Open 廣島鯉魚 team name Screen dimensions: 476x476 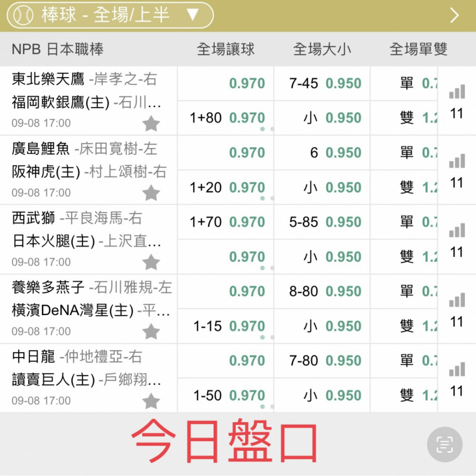point(40,149)
